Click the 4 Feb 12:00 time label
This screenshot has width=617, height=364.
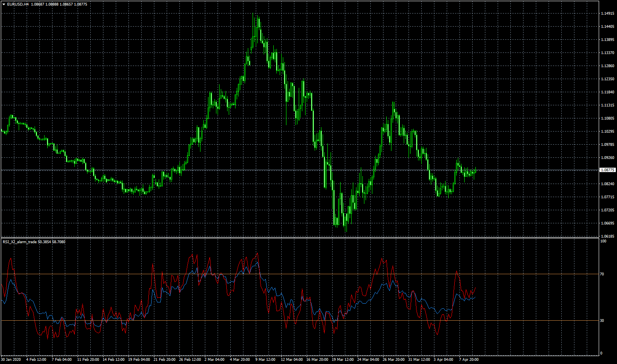point(36,360)
